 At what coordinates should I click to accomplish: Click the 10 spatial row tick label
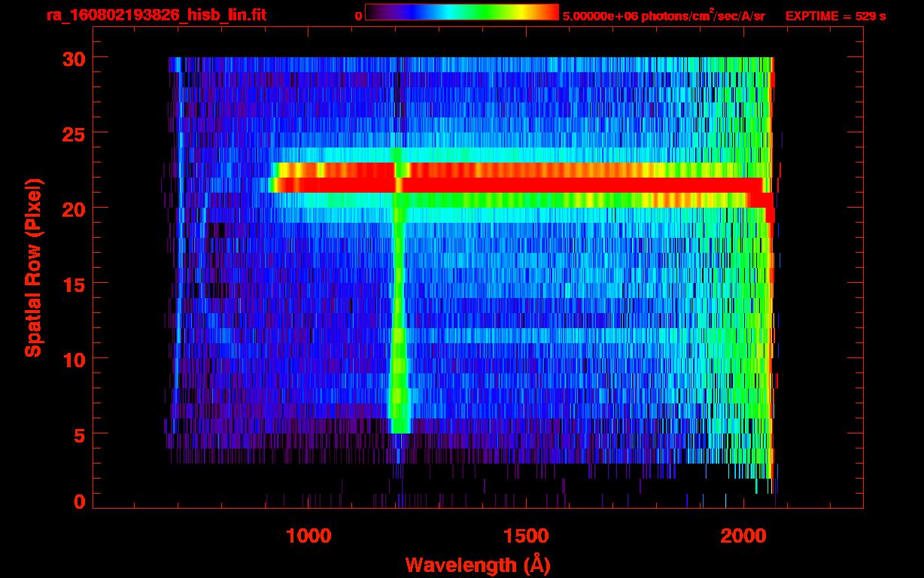(x=74, y=359)
